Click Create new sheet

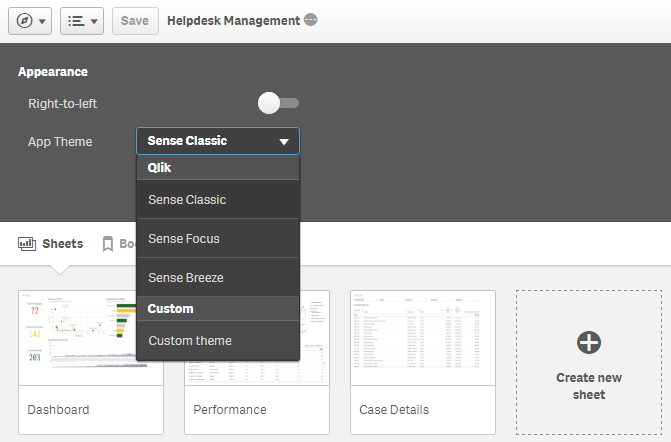589,385
